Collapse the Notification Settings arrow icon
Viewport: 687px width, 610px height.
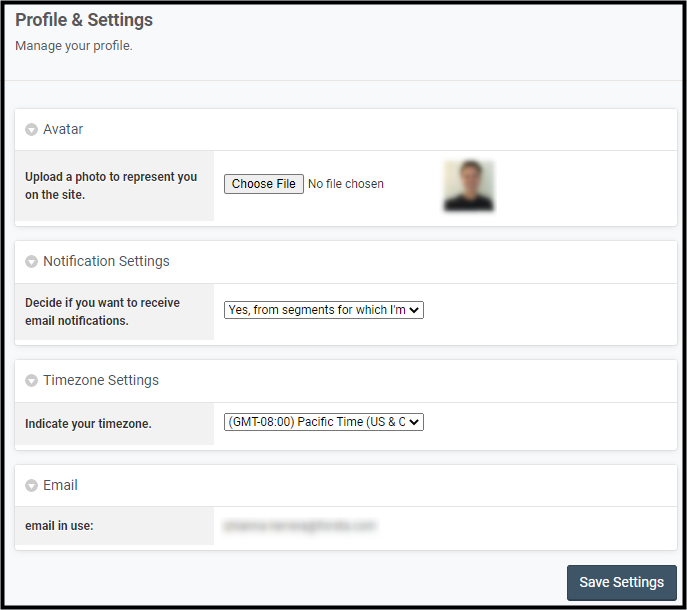point(31,261)
